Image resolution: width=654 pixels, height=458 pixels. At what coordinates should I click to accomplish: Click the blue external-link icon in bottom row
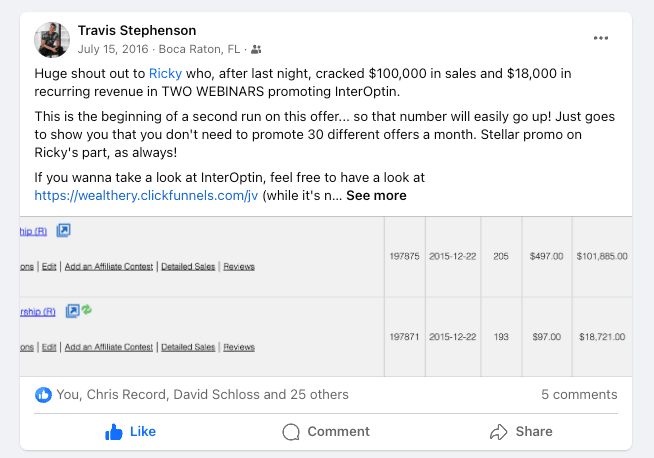(x=72, y=311)
